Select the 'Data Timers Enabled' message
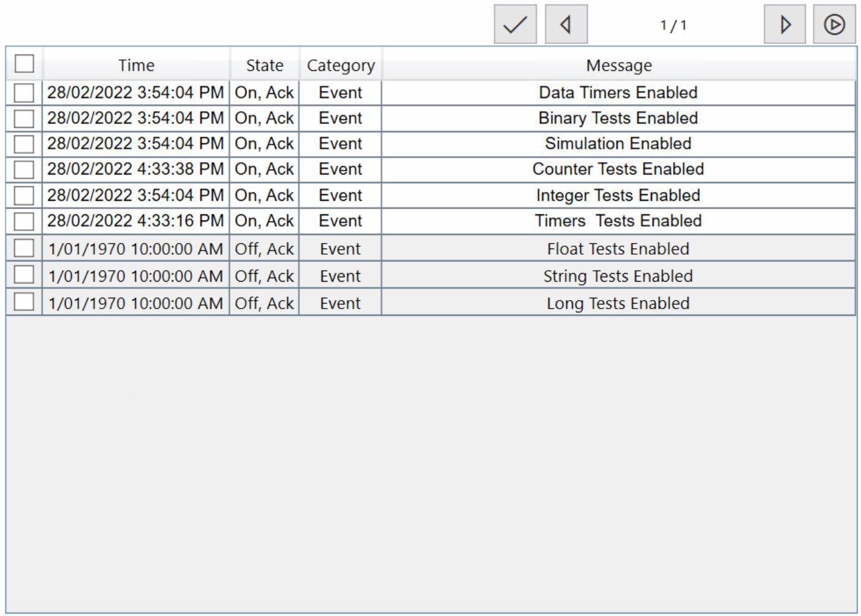 618,92
